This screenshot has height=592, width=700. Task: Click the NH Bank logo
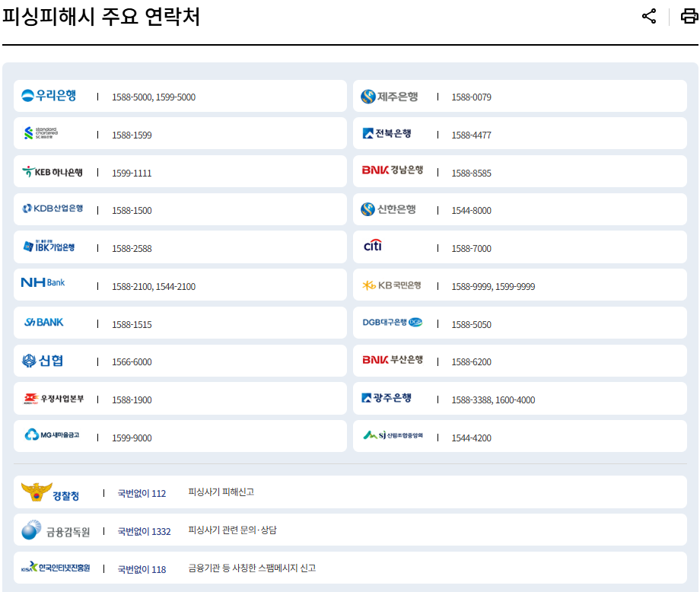[43, 283]
